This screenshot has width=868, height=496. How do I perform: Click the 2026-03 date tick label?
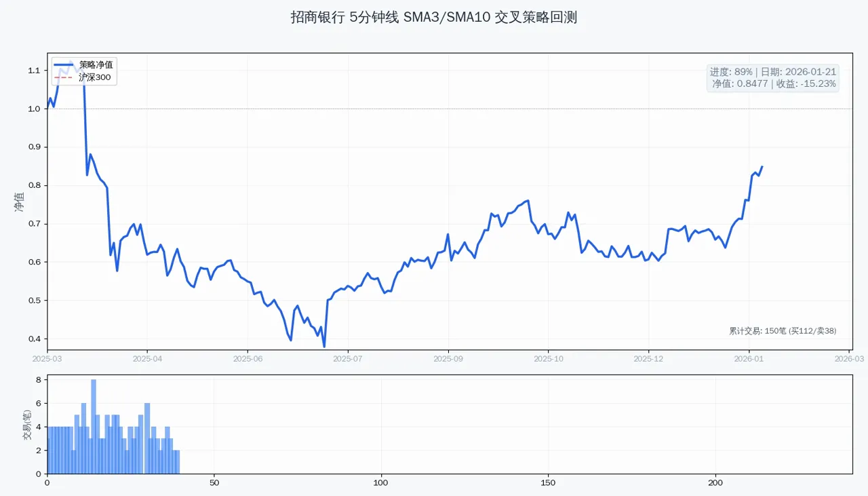coord(849,358)
